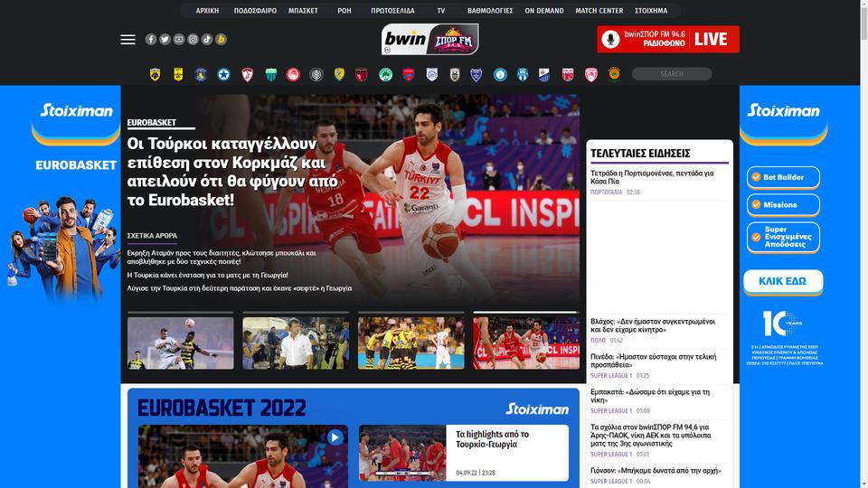The width and height of the screenshot is (868, 488).
Task: Select the Panathinaikos BC orange-green logo
Action: click(614, 73)
